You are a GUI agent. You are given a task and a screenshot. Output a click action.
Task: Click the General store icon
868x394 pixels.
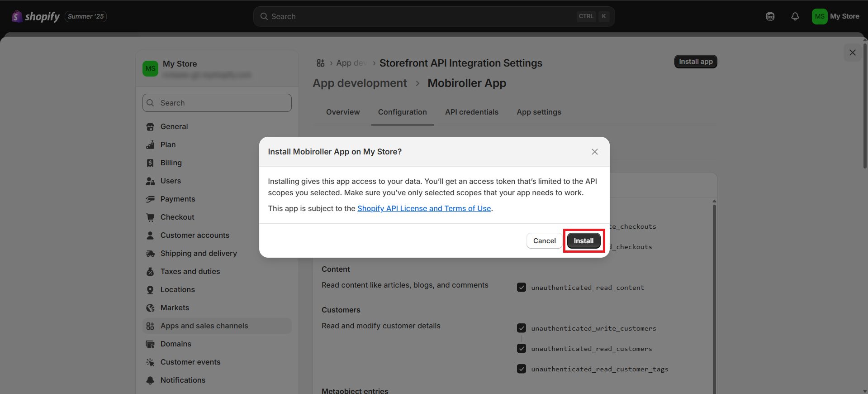(150, 127)
